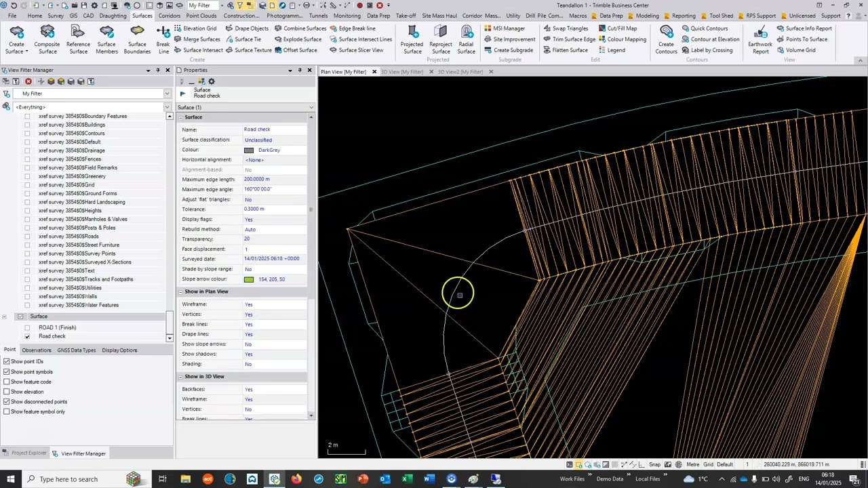This screenshot has width=868, height=488.
Task: Switch to the Point Clouds ribbon tab
Action: (201, 16)
